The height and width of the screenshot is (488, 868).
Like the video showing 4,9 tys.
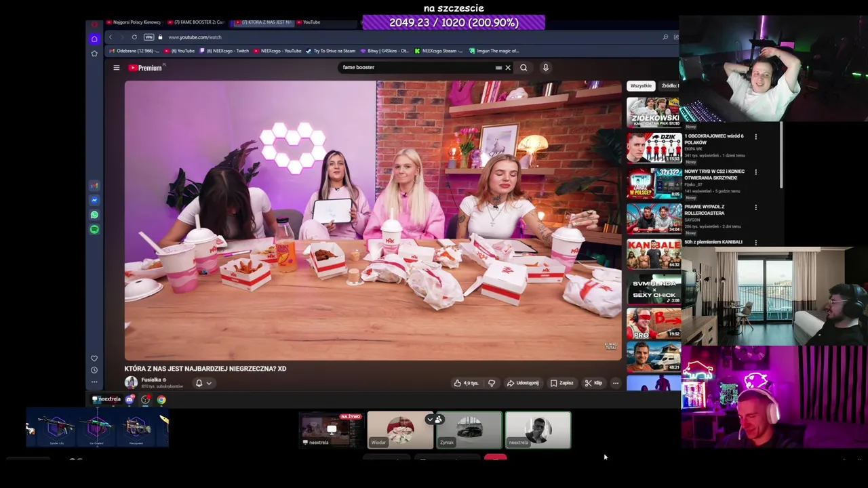click(466, 384)
